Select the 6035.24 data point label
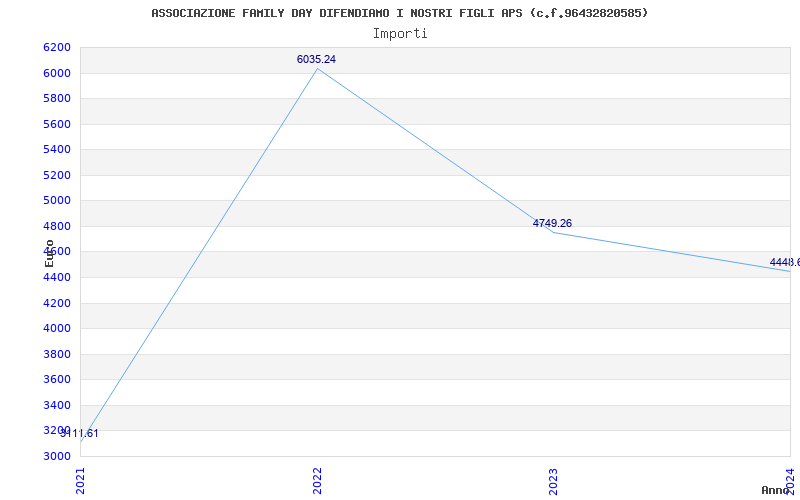The width and height of the screenshot is (800, 500). pos(316,59)
